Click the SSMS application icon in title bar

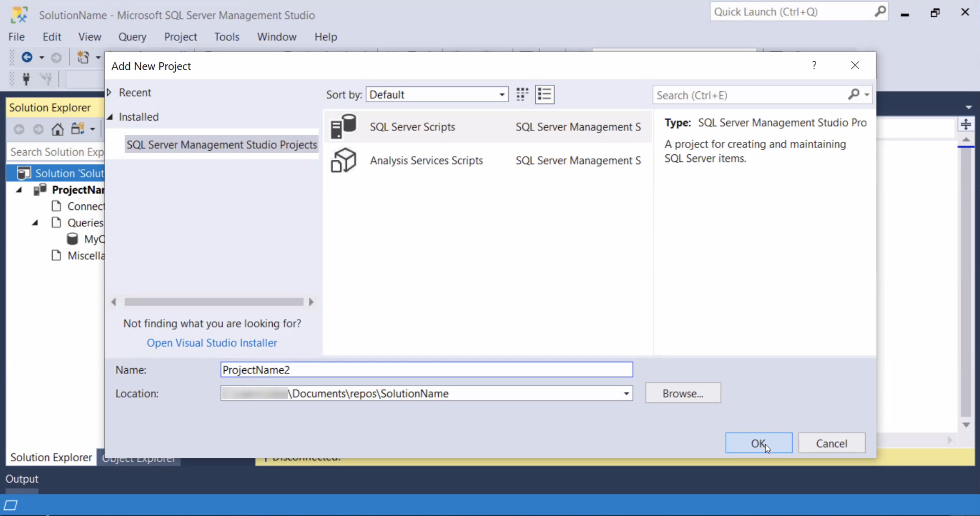pos(19,15)
